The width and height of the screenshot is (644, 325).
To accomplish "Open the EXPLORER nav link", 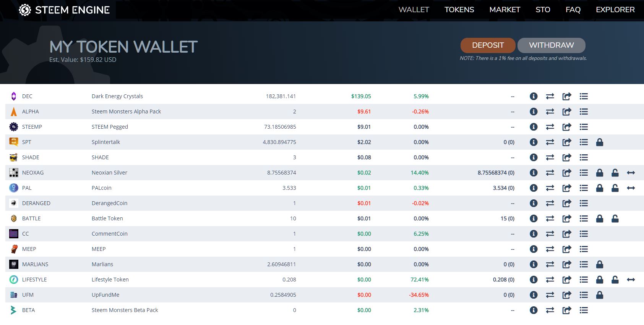I will pyautogui.click(x=615, y=10).
